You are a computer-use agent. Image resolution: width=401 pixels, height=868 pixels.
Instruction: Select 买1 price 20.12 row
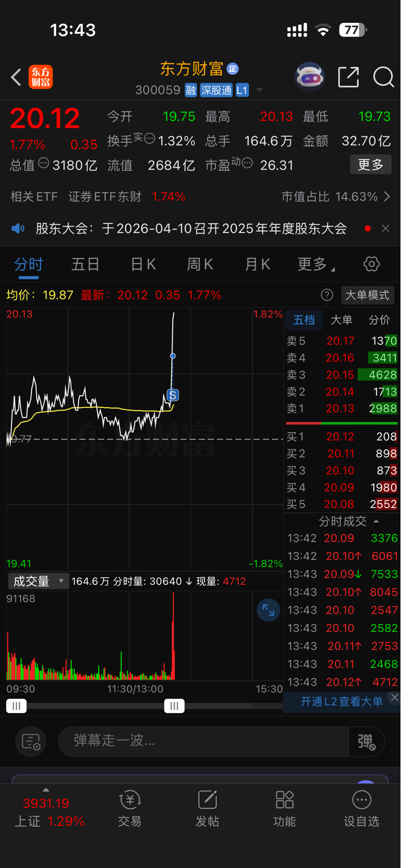[342, 436]
